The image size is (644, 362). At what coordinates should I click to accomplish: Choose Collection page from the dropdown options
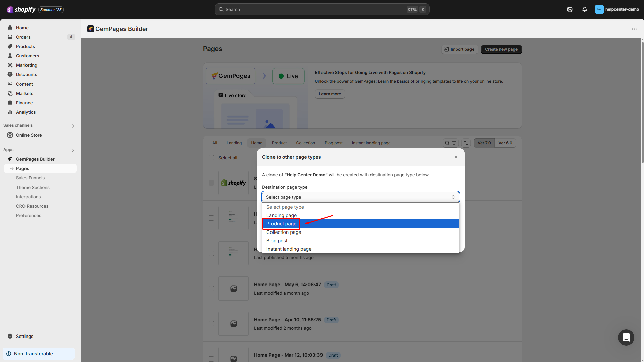pyautogui.click(x=284, y=232)
